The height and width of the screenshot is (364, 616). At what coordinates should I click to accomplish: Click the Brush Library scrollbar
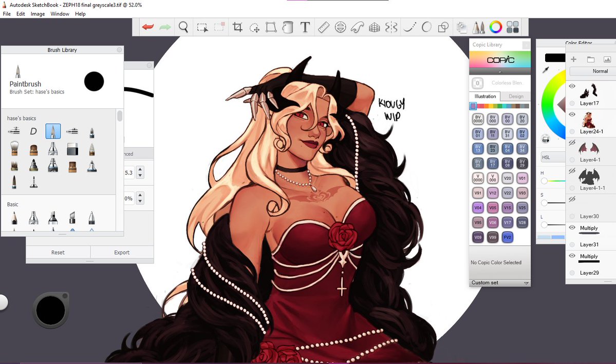[119, 116]
